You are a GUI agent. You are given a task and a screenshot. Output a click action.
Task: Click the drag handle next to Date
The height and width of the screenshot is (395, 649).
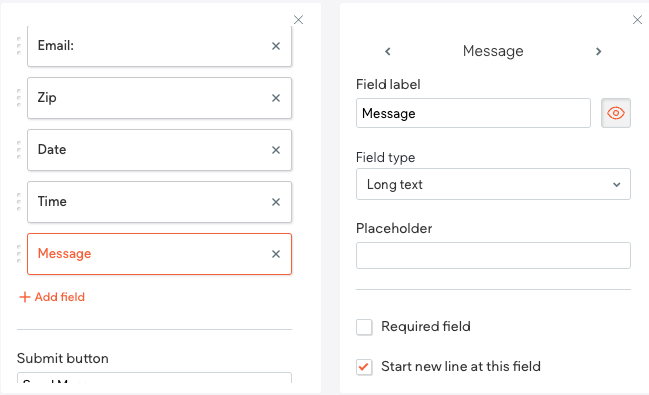[19, 150]
